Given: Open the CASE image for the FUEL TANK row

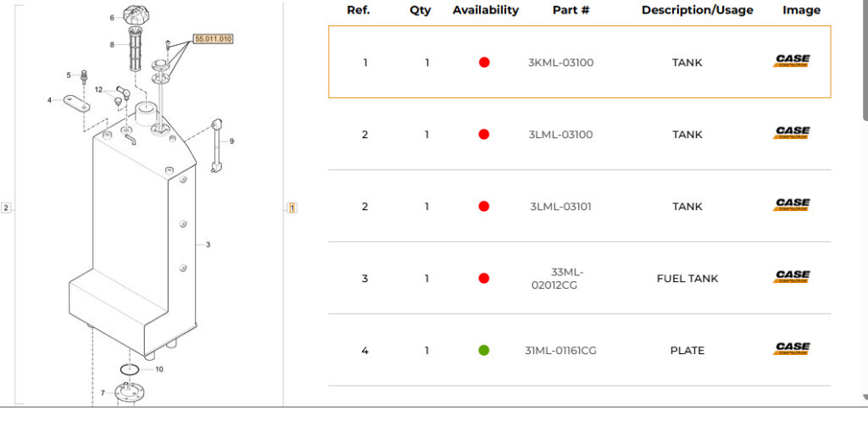Looking at the screenshot, I should 793,276.
